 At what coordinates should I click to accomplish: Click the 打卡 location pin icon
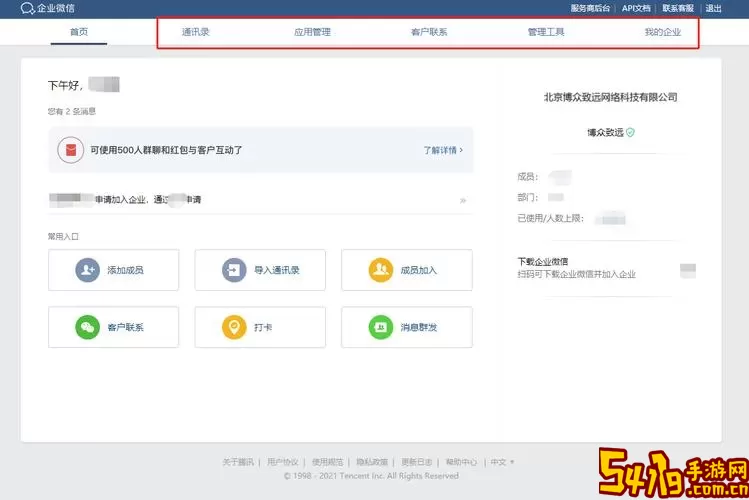(x=234, y=327)
